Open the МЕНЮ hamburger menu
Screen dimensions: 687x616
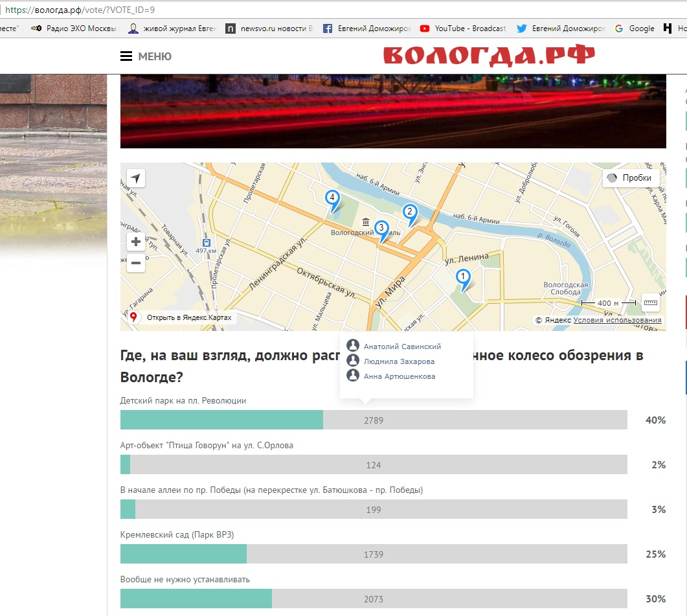pos(146,56)
